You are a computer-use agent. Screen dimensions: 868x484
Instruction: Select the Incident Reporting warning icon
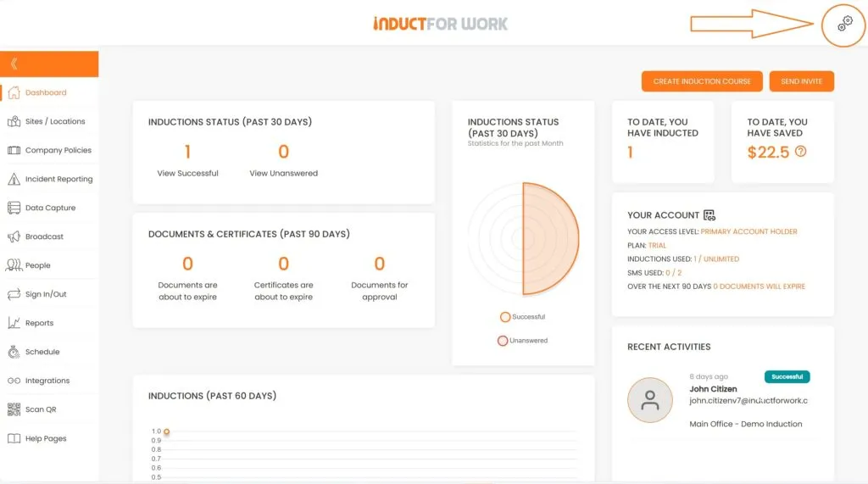point(14,179)
